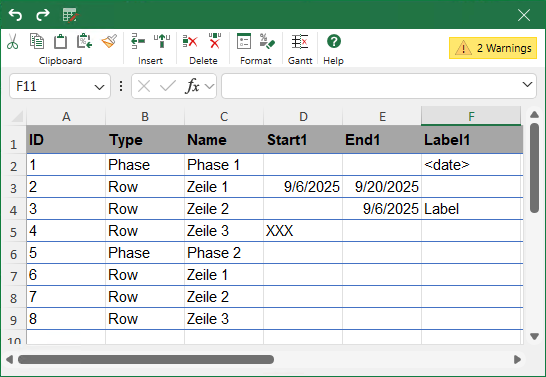Click the Label1 header cell
The width and height of the screenshot is (546, 377).
(x=472, y=140)
